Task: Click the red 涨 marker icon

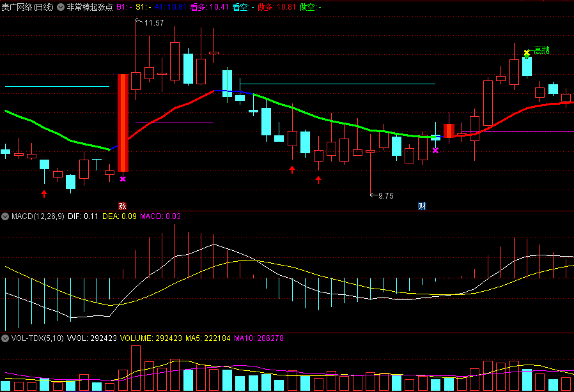Action: 122,206
